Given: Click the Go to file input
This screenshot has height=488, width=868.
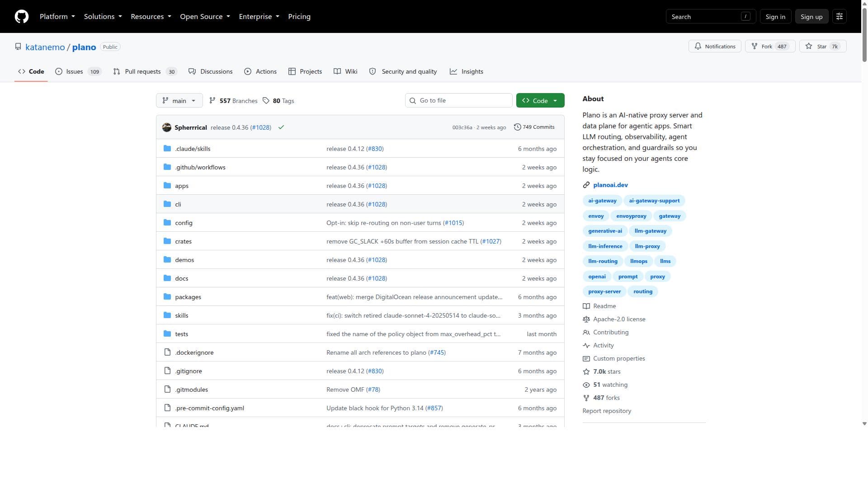Looking at the screenshot, I should coord(459,101).
